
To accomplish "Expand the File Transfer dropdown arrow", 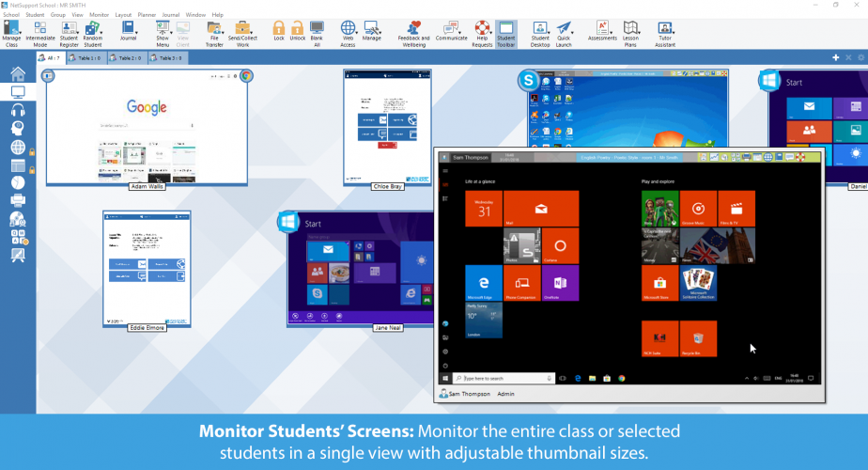I will [x=223, y=33].
